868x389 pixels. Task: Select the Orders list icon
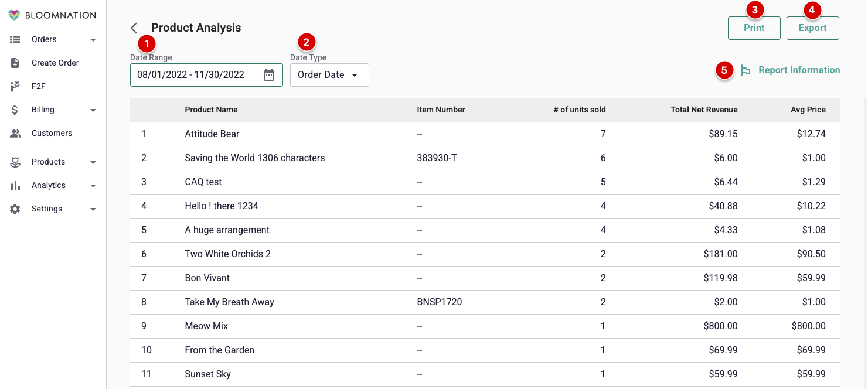pyautogui.click(x=16, y=39)
